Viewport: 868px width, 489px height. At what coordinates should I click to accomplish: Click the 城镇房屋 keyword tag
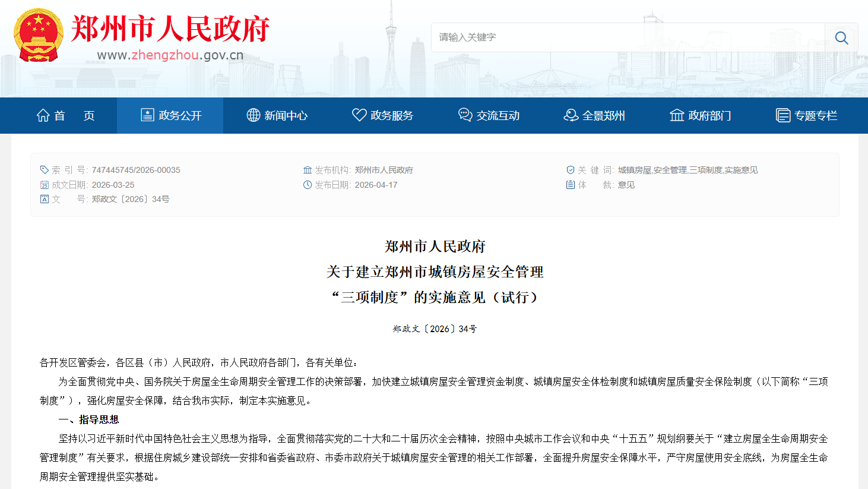point(634,170)
